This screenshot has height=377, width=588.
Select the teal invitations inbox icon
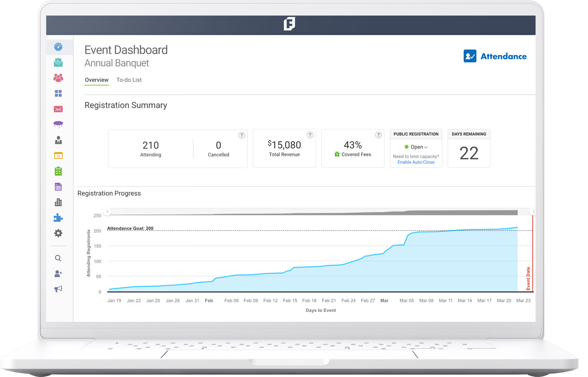coord(58,62)
